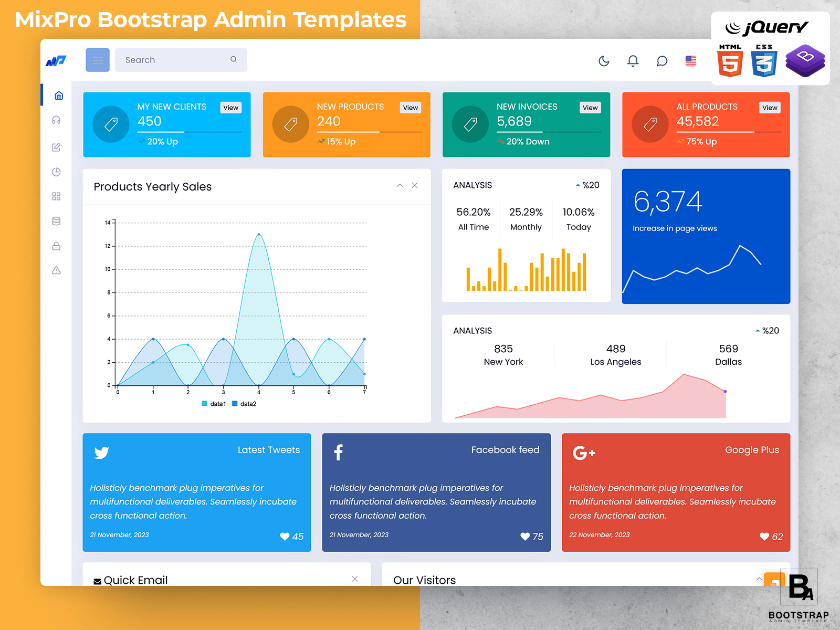Toggle the hamburger sidebar menu button
Viewport: 840px width, 630px height.
point(98,60)
